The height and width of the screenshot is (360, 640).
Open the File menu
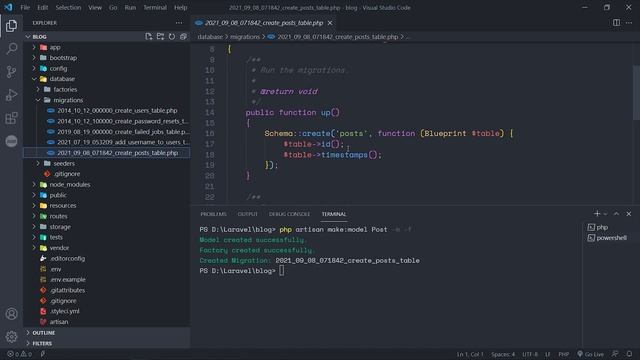(x=25, y=7)
